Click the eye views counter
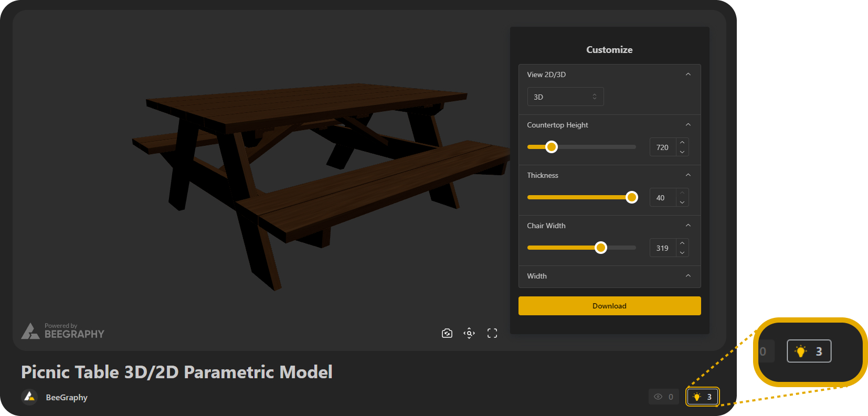This screenshot has height=416, width=868. tap(663, 397)
